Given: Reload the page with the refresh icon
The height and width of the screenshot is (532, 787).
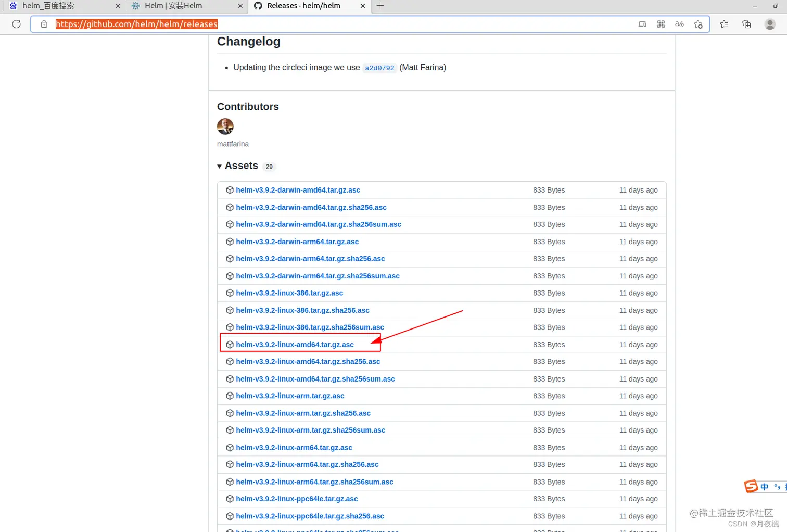Looking at the screenshot, I should [x=17, y=24].
